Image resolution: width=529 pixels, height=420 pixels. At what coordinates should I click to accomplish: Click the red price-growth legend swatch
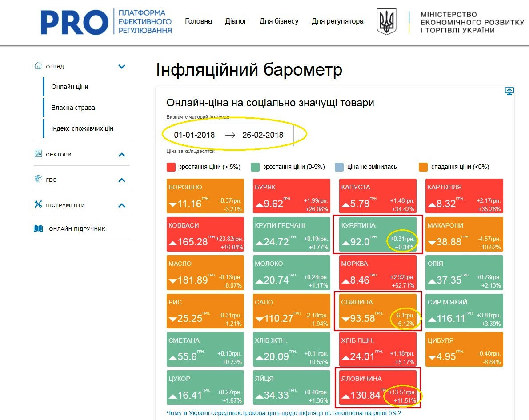coord(171,167)
